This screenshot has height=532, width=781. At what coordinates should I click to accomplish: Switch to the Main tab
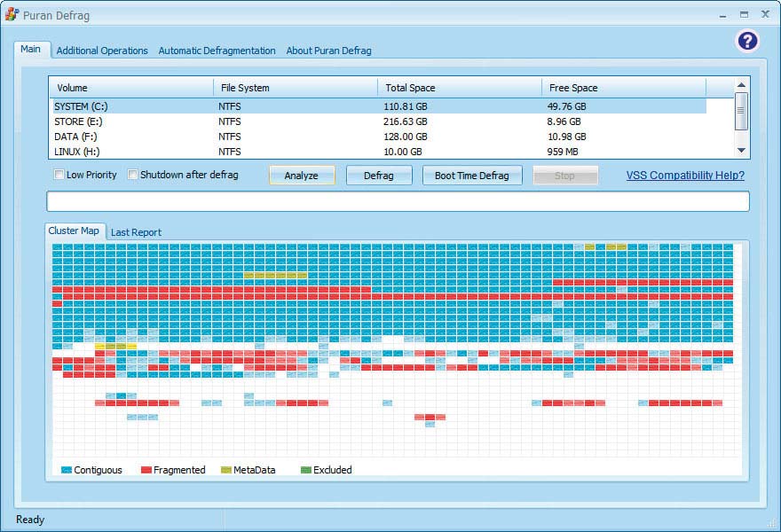30,50
